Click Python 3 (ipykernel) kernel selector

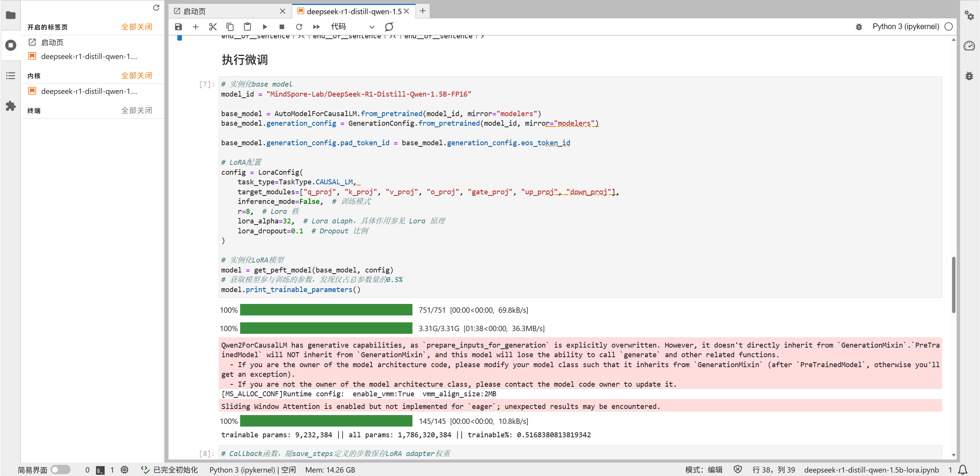[906, 27]
